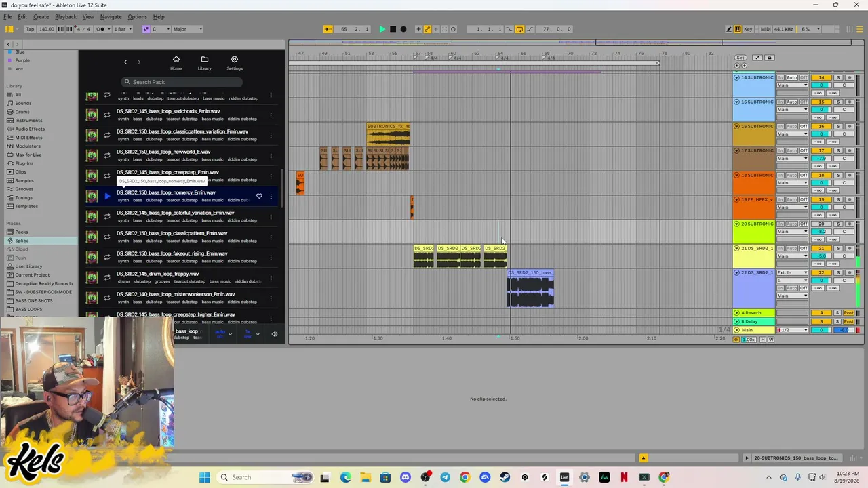868x488 pixels.
Task: Open the Edit menu
Action: click(22, 17)
